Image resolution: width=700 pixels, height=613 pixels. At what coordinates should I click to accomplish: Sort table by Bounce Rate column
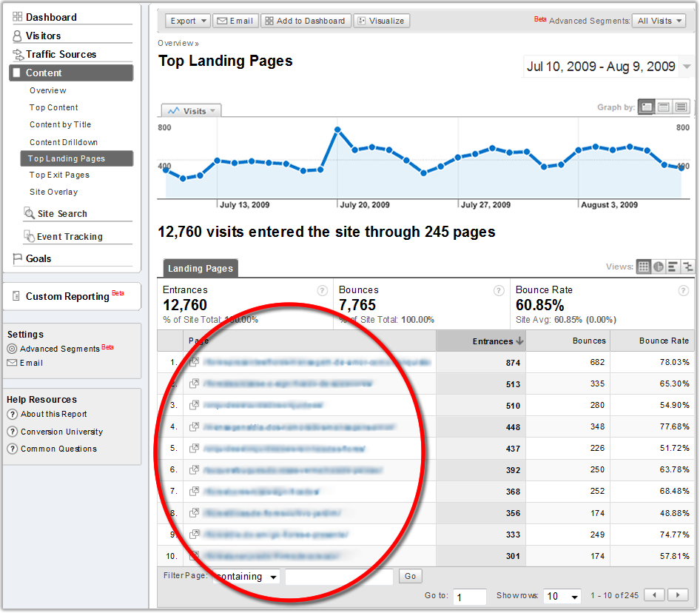click(x=664, y=341)
